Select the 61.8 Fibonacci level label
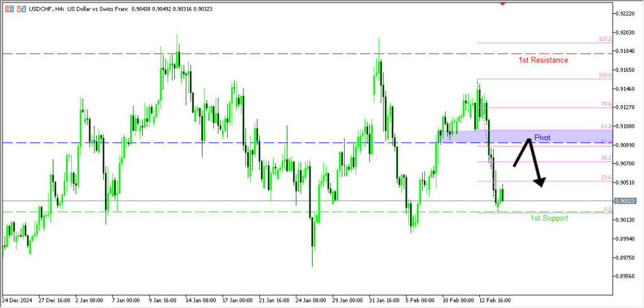Viewport: 644px width, 308px height. 605,127
